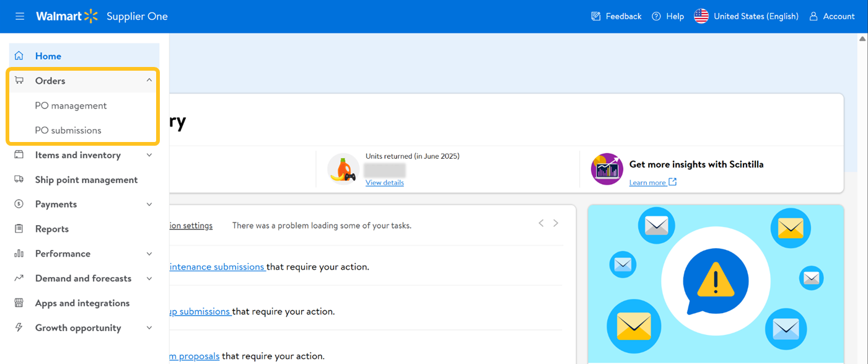Click the Items and inventory label
The image size is (868, 364).
click(78, 155)
